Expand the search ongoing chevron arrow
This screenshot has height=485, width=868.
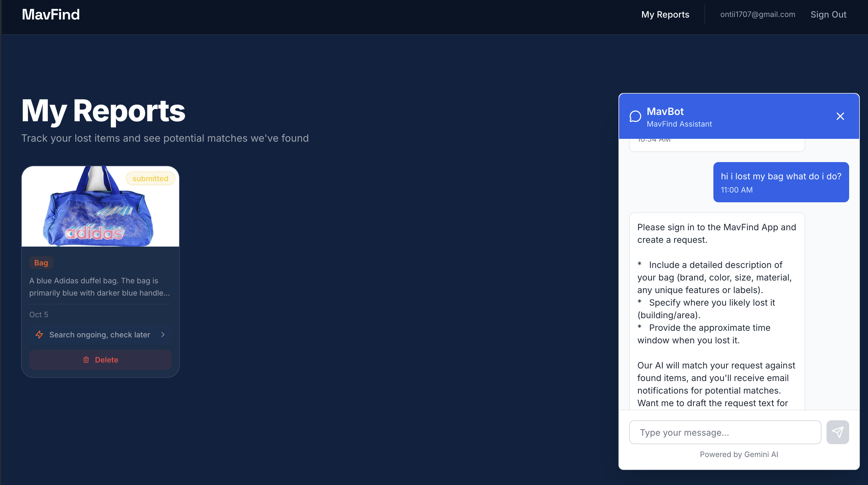(163, 335)
